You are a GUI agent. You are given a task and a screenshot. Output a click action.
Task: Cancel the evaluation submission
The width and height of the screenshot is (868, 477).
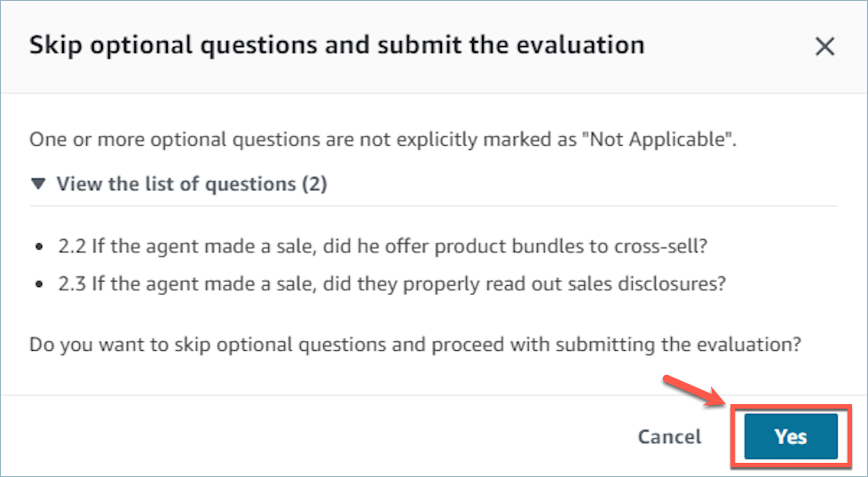(x=669, y=437)
